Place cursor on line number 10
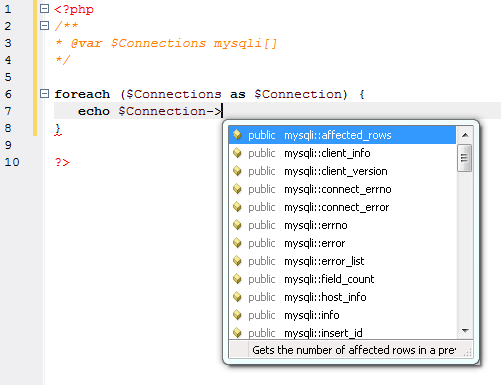The height and width of the screenshot is (385, 501). tap(12, 162)
